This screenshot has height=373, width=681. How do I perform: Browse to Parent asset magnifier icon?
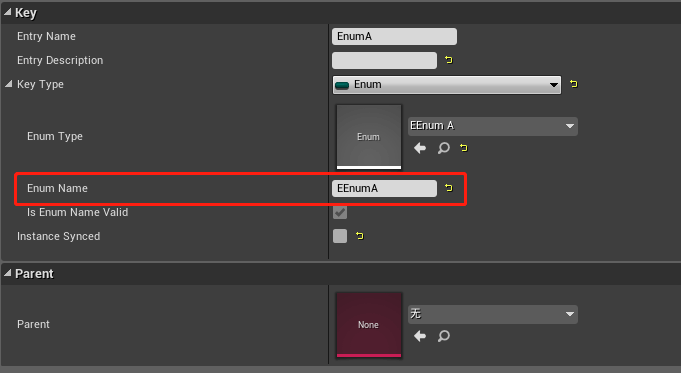pos(443,336)
